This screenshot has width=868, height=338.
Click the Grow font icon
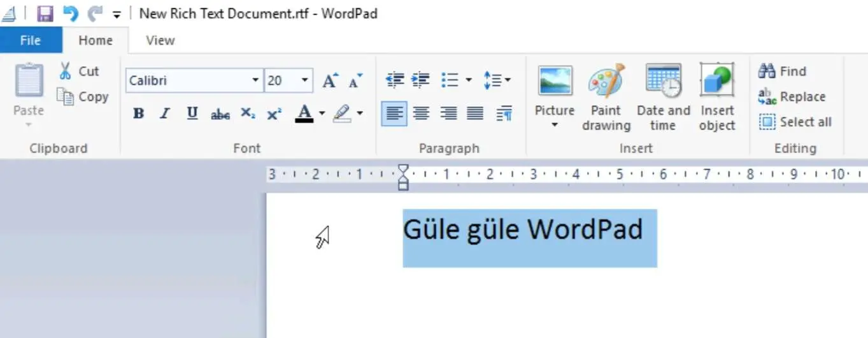pyautogui.click(x=329, y=80)
